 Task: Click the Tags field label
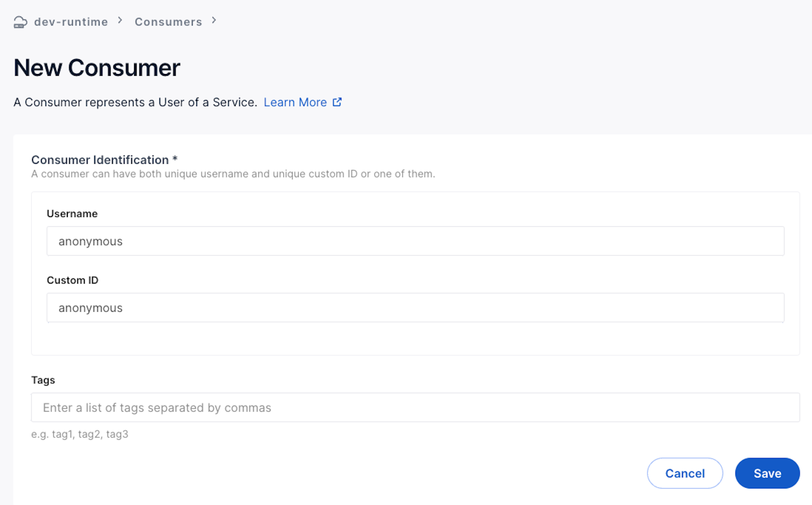pyautogui.click(x=43, y=380)
